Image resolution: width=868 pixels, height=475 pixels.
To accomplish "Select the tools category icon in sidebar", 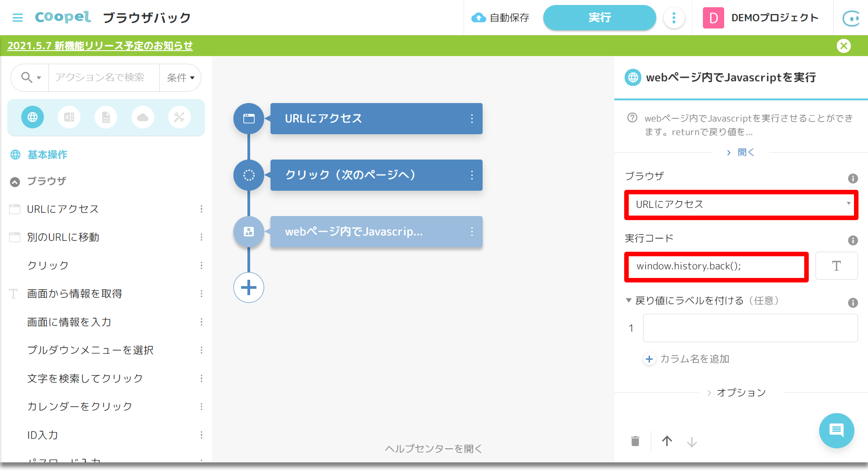I will (179, 117).
